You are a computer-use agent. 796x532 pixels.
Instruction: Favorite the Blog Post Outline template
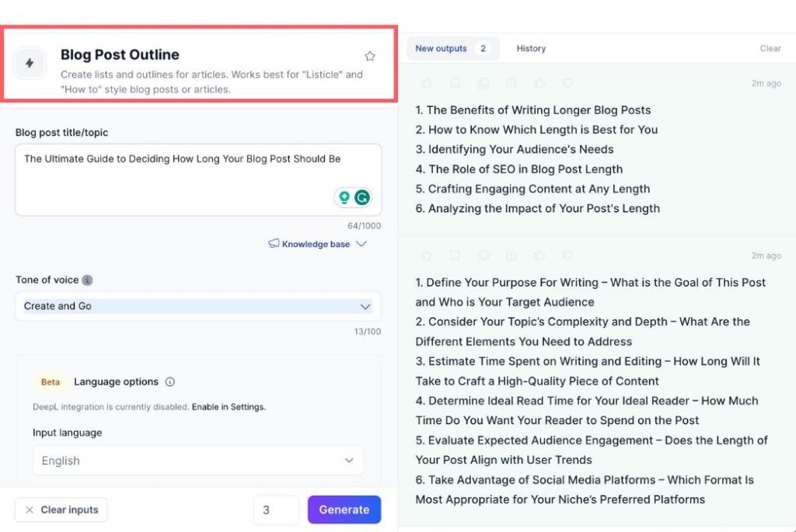coord(370,56)
